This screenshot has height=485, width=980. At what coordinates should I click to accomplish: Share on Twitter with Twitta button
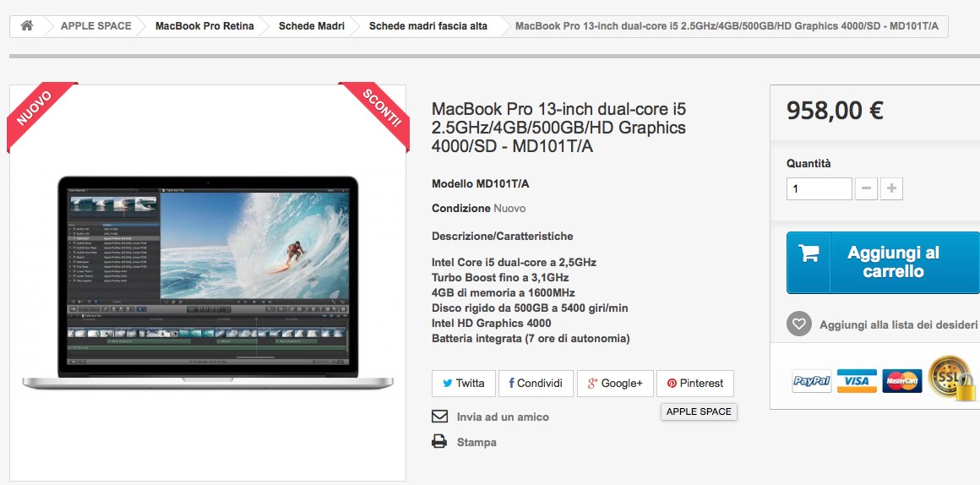[464, 384]
